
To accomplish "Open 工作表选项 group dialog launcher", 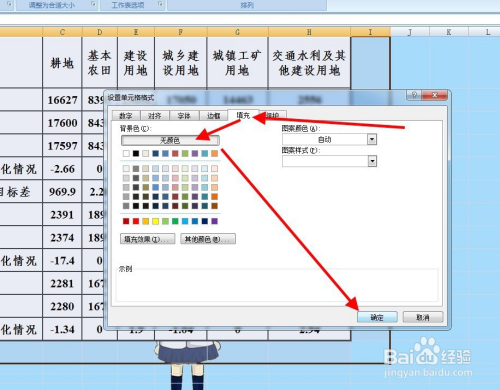I will [x=160, y=4].
